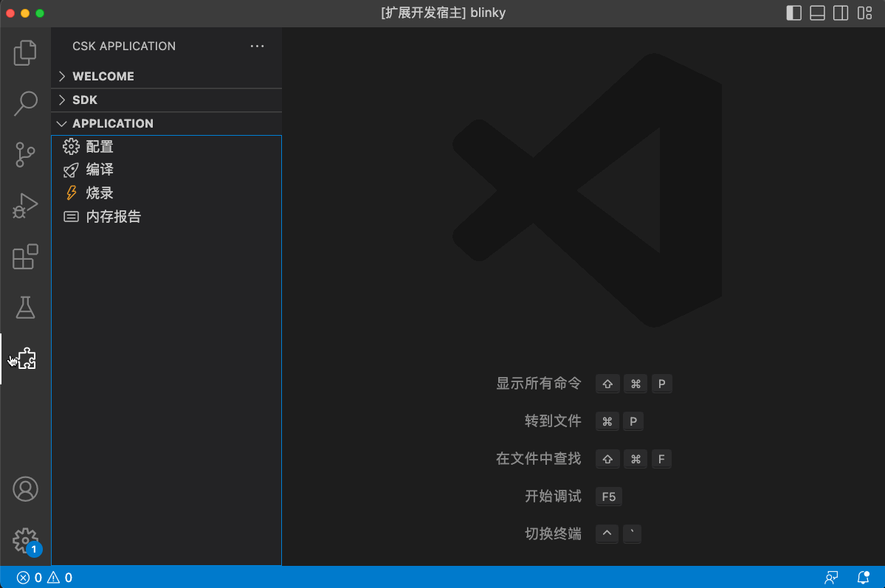Viewport: 885px width, 588px height.
Task: Open notifications bell in status bar
Action: (x=863, y=577)
